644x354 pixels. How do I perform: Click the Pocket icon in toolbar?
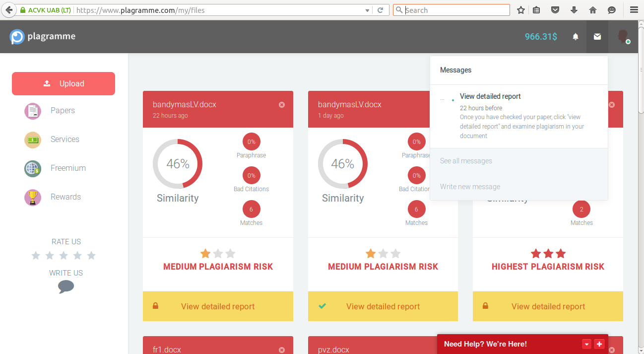coord(556,10)
